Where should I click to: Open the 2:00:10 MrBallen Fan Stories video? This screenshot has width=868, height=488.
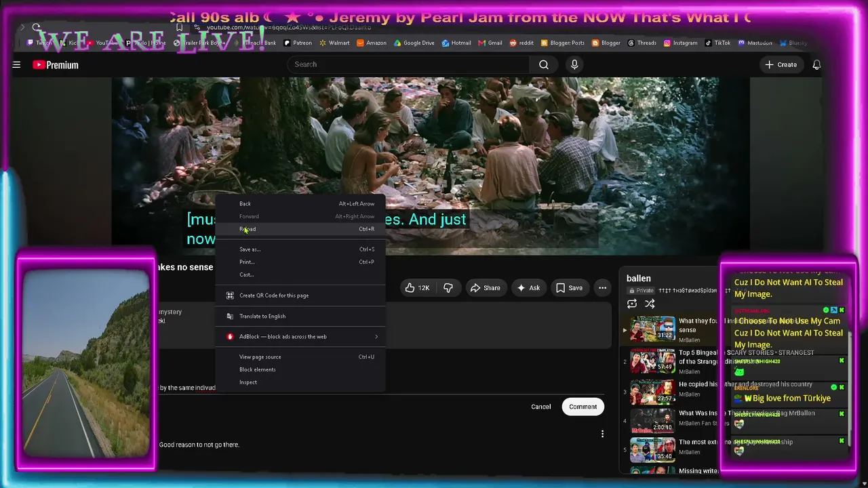(x=653, y=421)
